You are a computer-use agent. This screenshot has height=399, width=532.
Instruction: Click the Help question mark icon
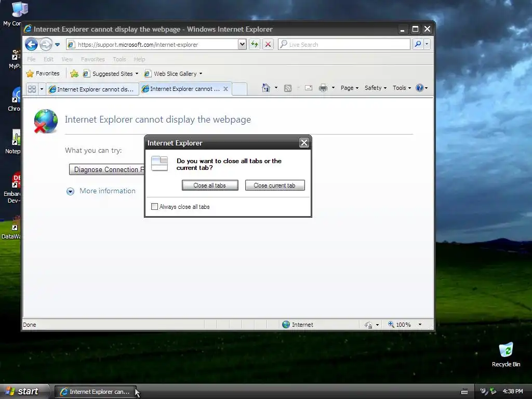420,88
